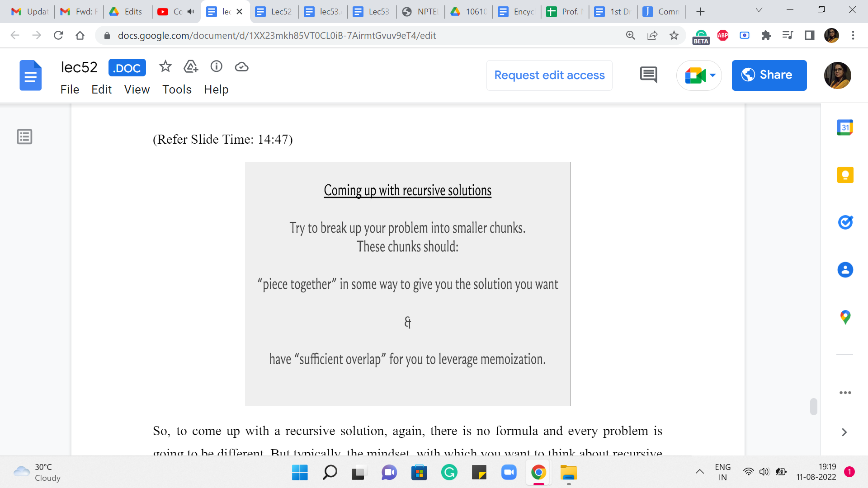Screen dimensions: 868x488
Task: Click the Add to Drive shortcut icon
Action: pos(191,67)
